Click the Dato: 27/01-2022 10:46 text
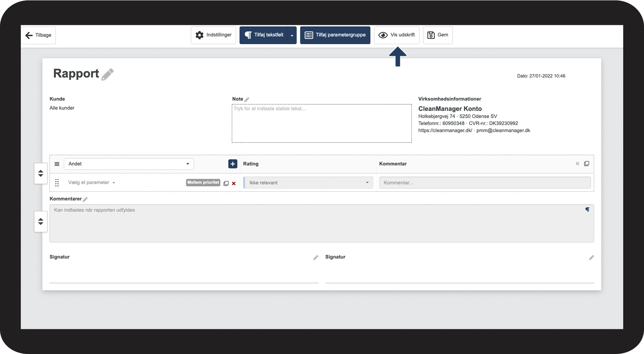 coord(541,76)
